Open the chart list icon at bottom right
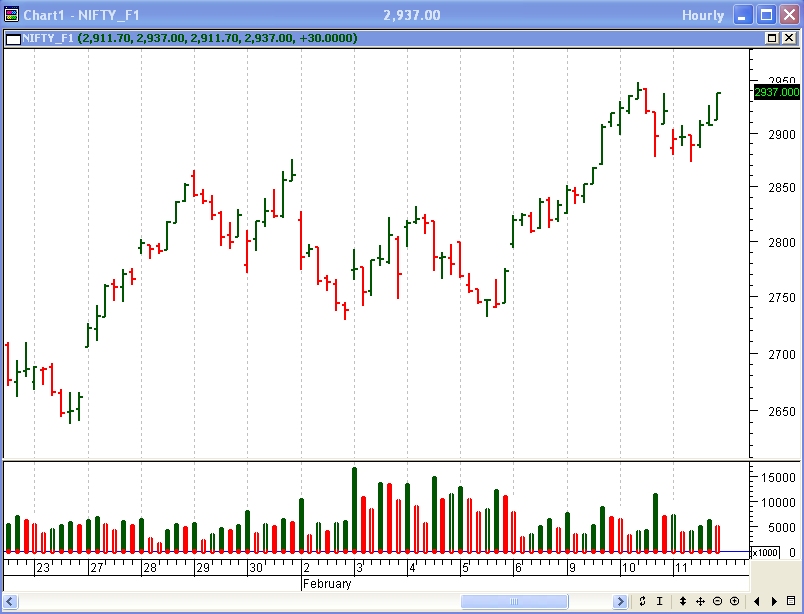The width and height of the screenshot is (804, 614). point(791,601)
